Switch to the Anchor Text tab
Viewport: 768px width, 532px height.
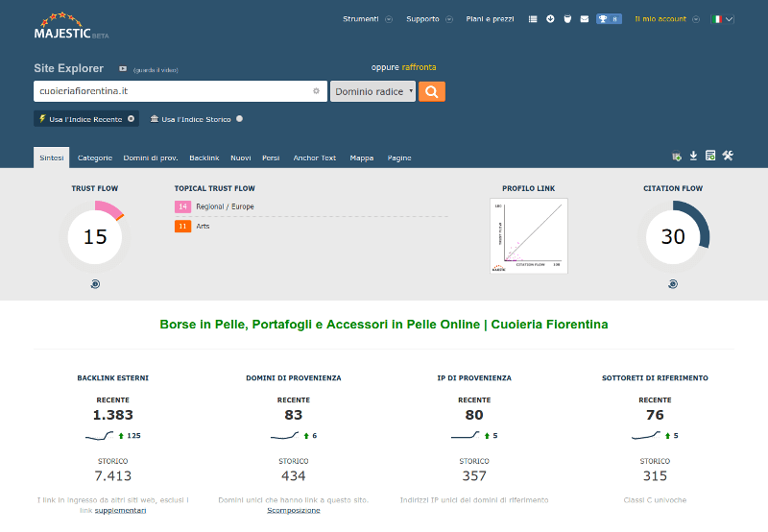315,157
